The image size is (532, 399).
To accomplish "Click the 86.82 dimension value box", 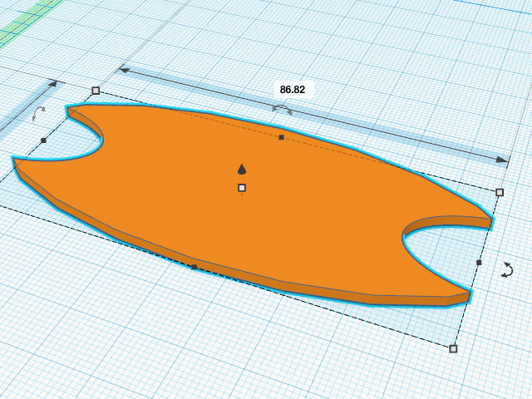I will click(293, 89).
